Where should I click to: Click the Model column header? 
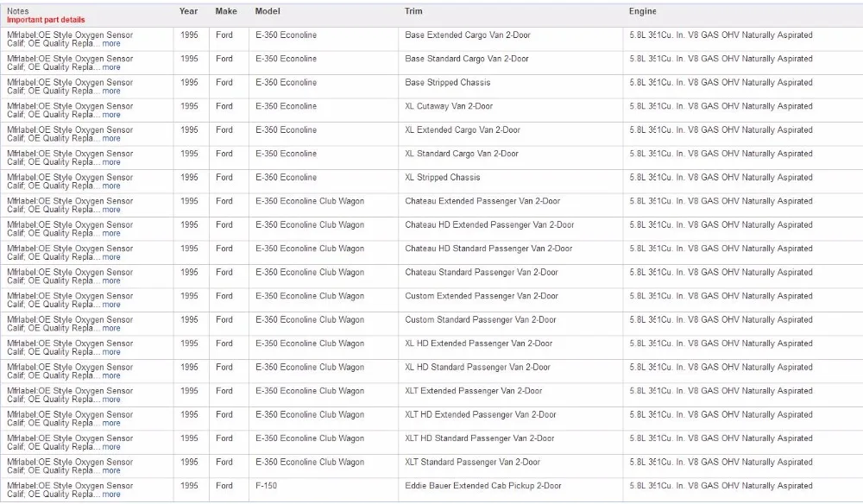point(268,11)
